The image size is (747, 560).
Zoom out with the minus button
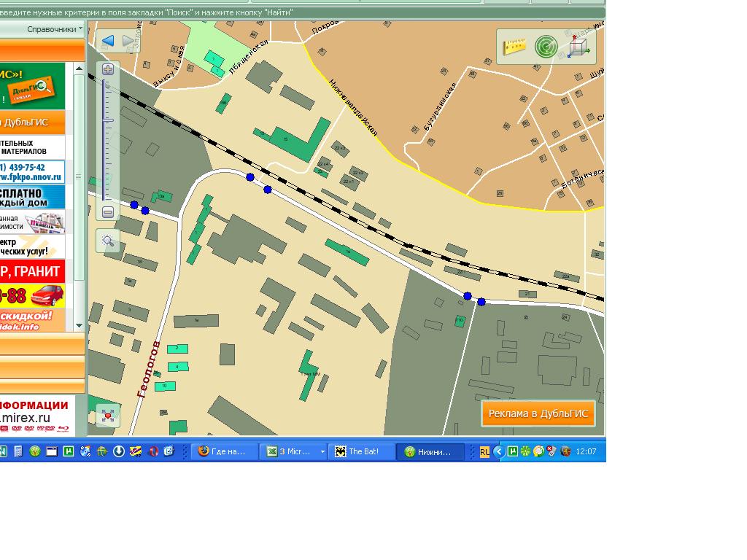(108, 212)
